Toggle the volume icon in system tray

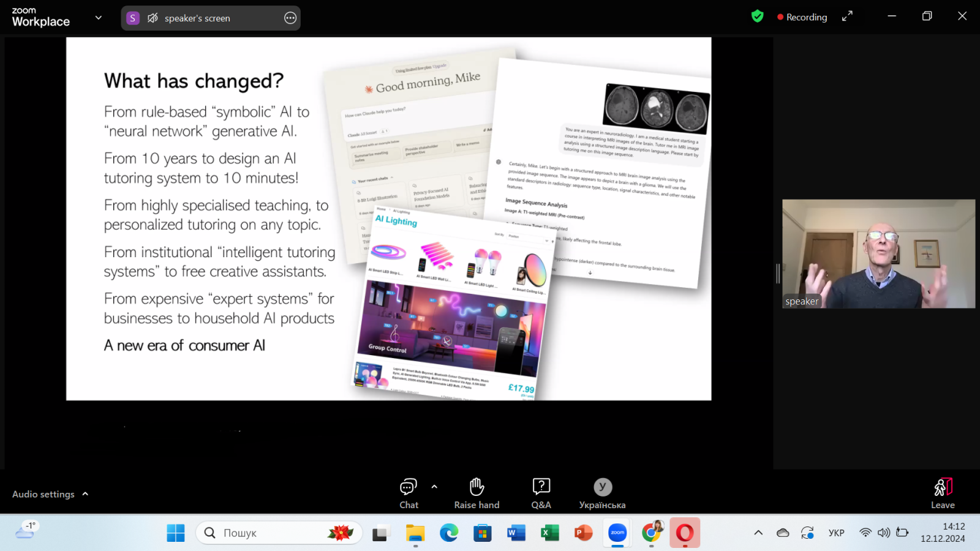883,533
